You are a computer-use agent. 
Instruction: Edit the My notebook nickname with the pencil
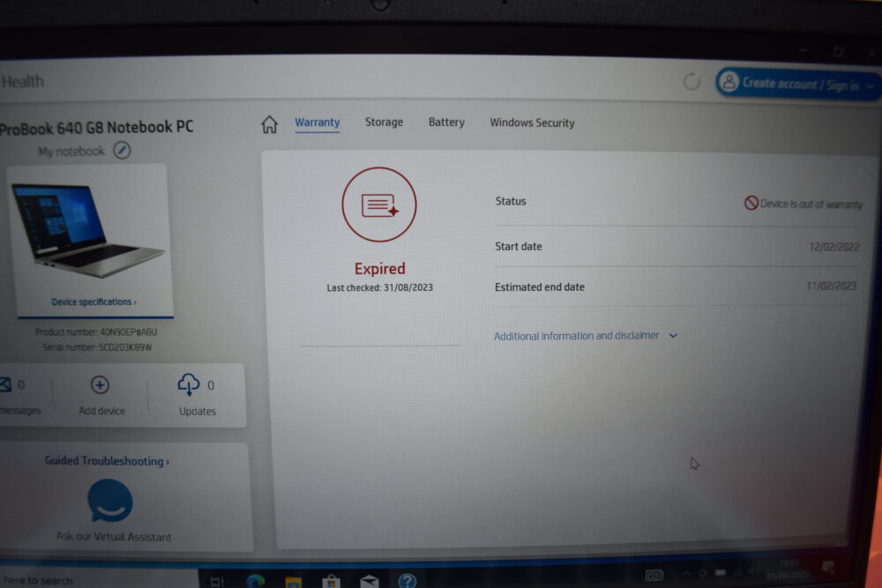(122, 150)
